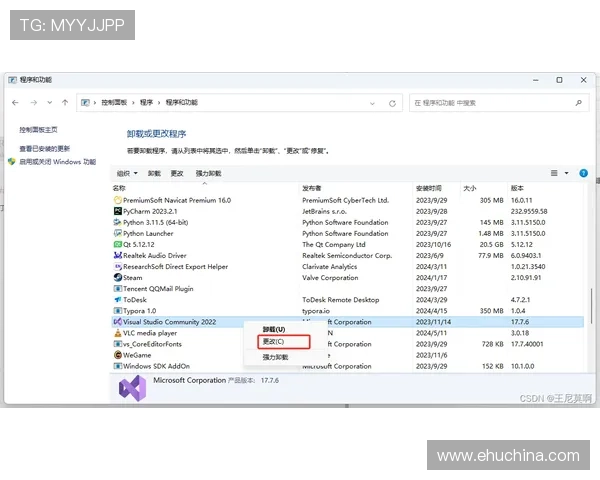Sort by 名称 column header
Screen dimensions: 600x480
click(x=119, y=188)
